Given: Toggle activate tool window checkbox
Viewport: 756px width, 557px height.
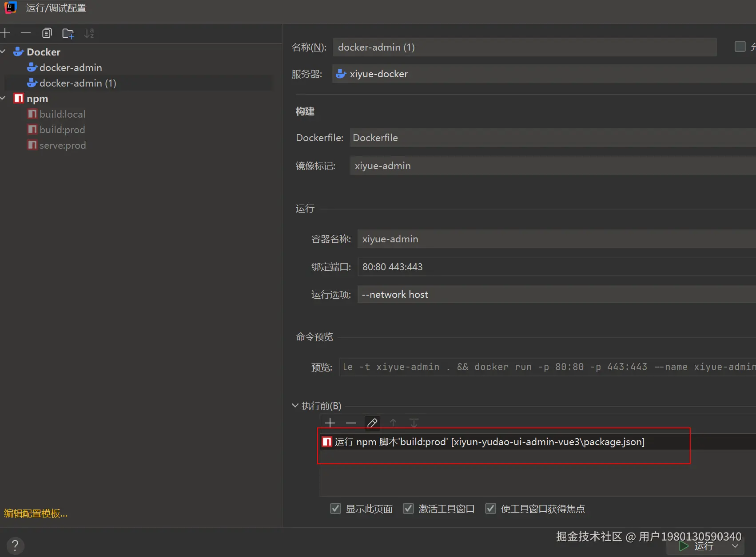Looking at the screenshot, I should click(x=408, y=509).
